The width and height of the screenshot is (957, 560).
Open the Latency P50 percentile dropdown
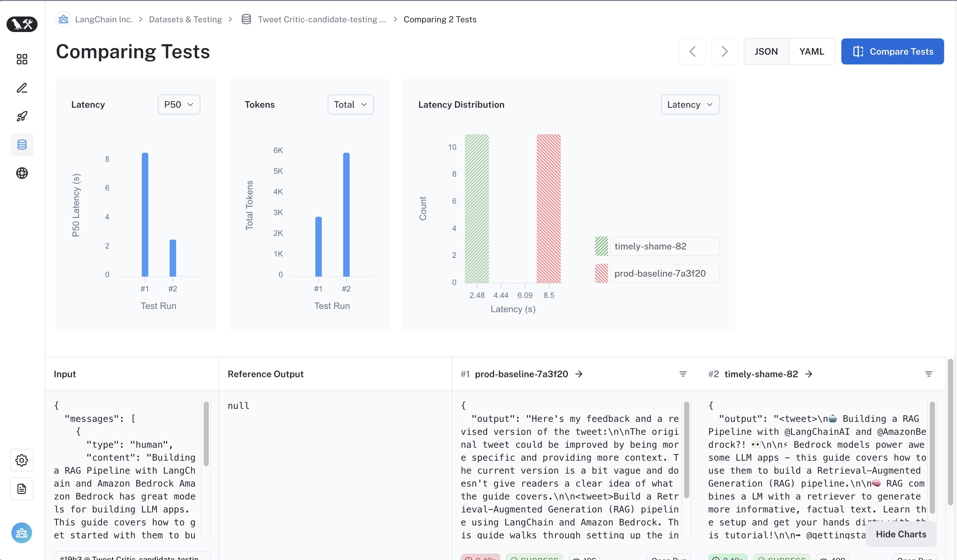(179, 104)
